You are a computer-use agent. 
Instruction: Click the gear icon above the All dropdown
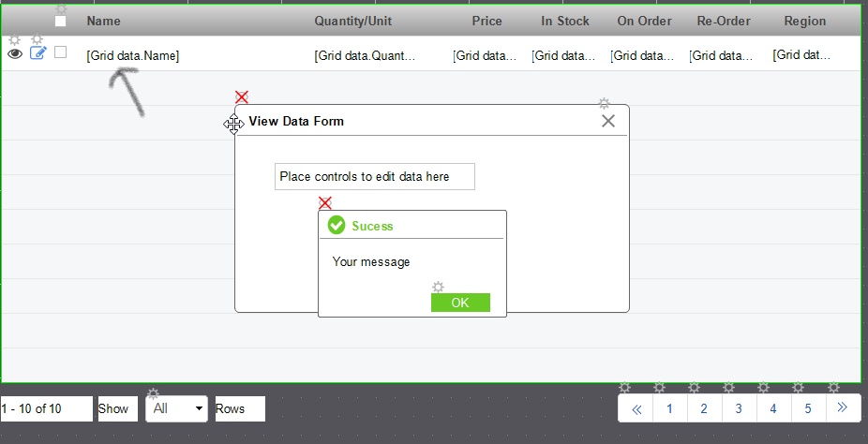pos(154,393)
